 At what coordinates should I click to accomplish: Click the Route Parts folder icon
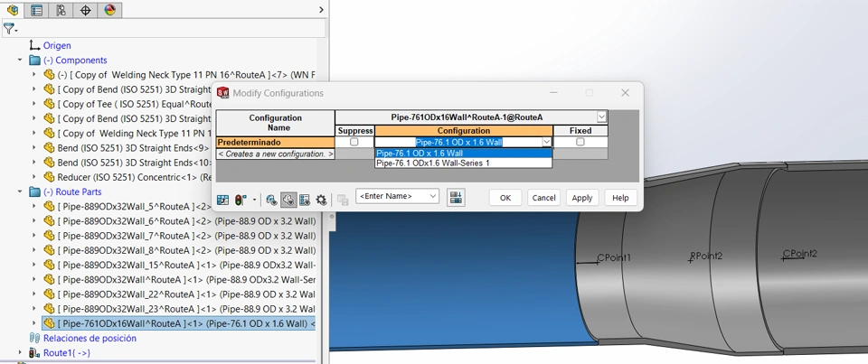tap(35, 192)
